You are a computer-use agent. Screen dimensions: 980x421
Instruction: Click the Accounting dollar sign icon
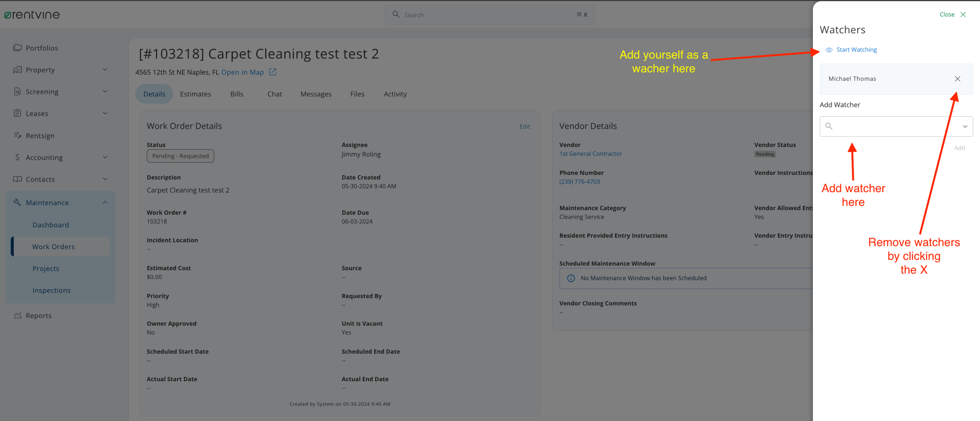[x=18, y=157]
